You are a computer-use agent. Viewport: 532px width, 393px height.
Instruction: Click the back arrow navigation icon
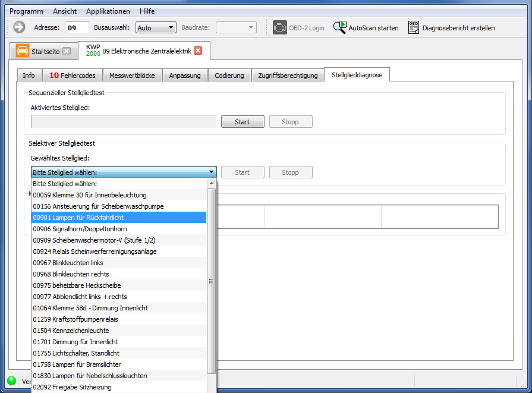[x=19, y=27]
